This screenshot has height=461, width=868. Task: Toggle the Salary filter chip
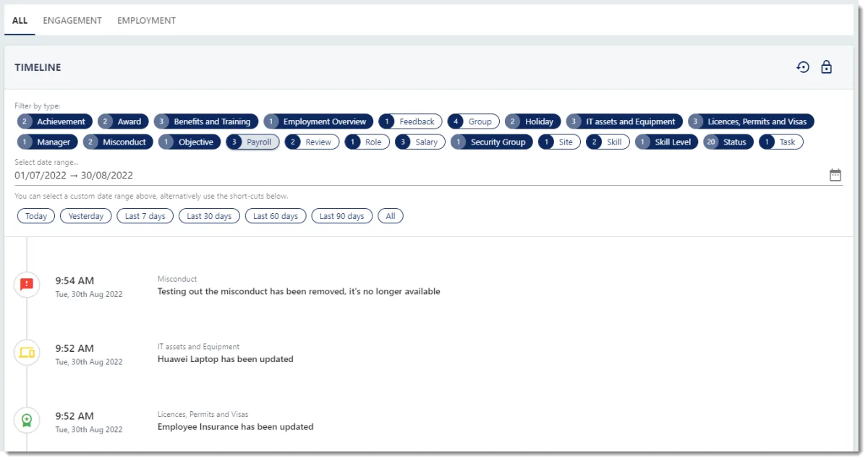pos(420,142)
